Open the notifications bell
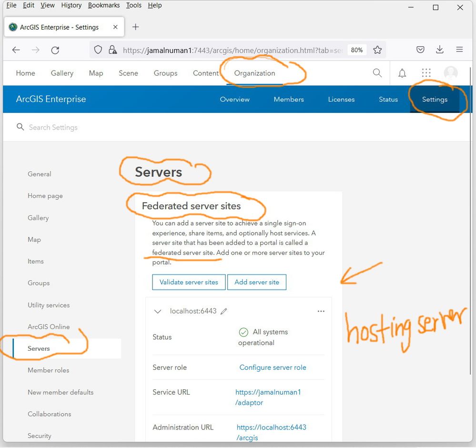This screenshot has width=476, height=448. tap(402, 73)
